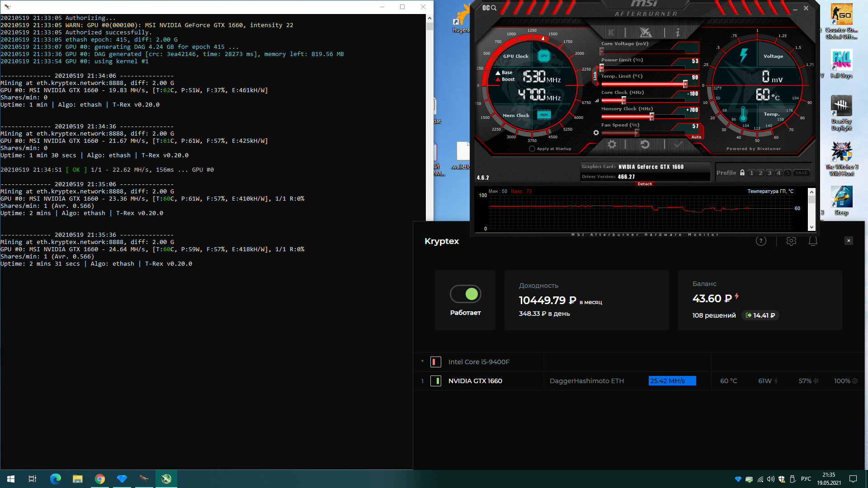Click the T-Rex miner taskbar icon
The height and width of the screenshot is (488, 868).
[x=144, y=479]
